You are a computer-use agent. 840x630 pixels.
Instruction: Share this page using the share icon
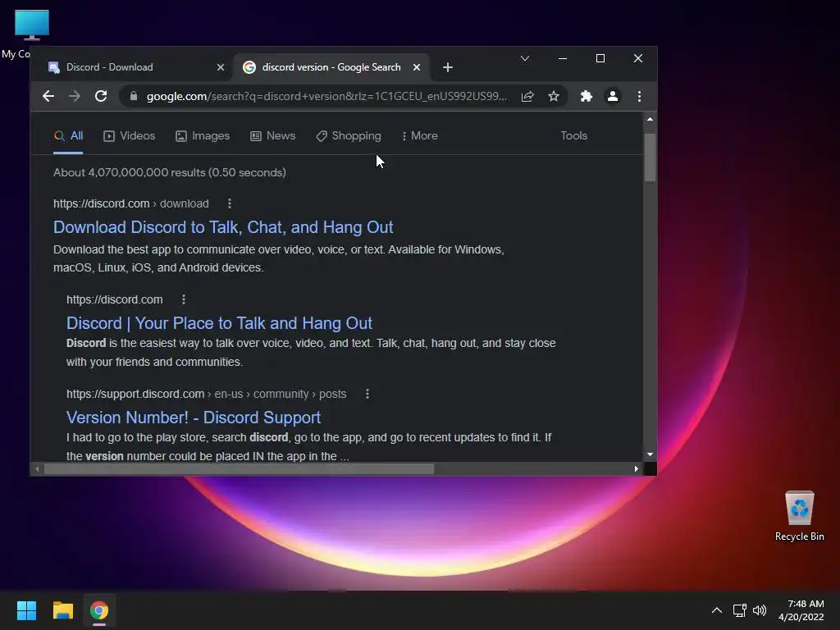(x=527, y=96)
